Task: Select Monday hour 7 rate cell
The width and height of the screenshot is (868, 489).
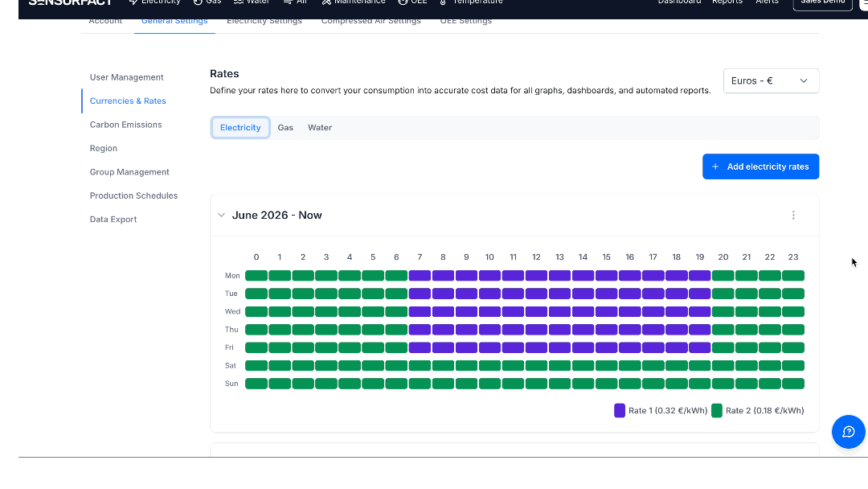Action: pos(420,275)
